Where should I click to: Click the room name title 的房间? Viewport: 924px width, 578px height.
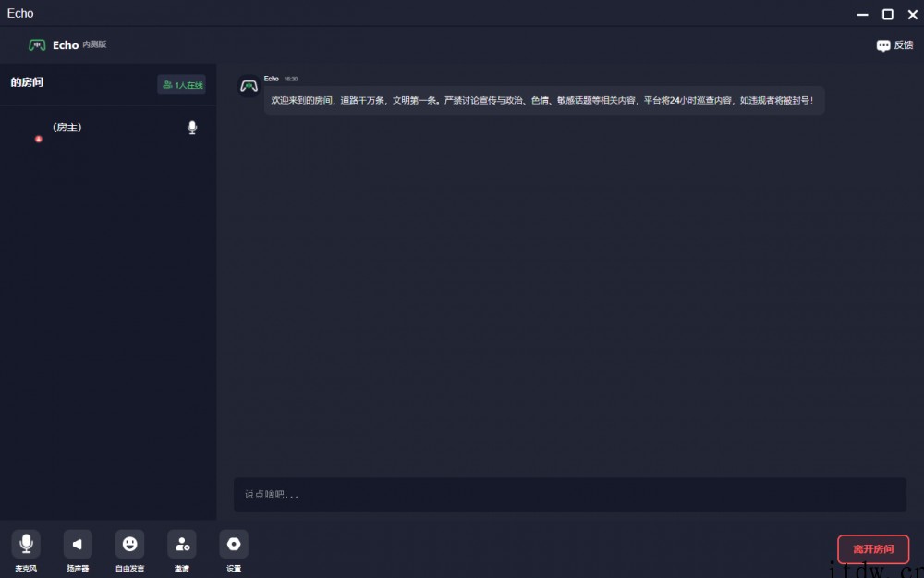(27, 82)
